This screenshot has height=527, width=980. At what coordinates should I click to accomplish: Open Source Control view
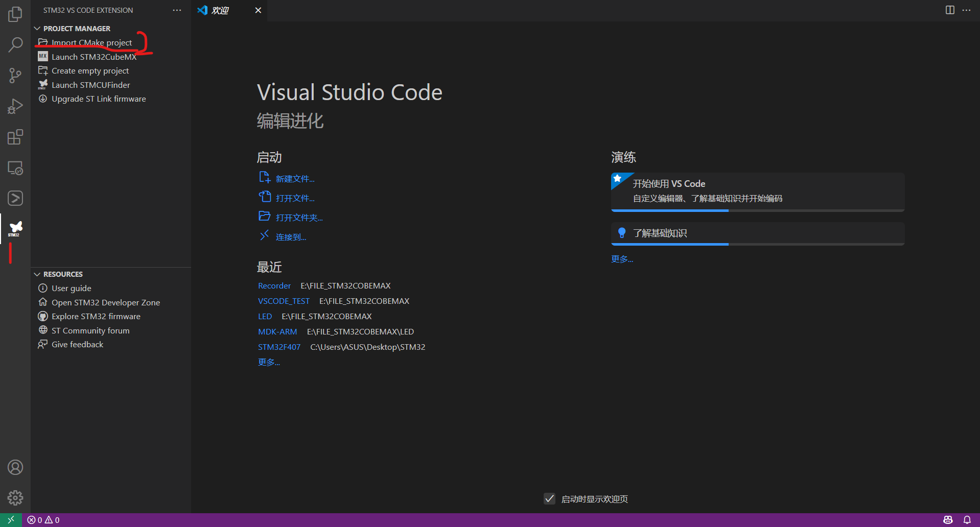pos(15,76)
